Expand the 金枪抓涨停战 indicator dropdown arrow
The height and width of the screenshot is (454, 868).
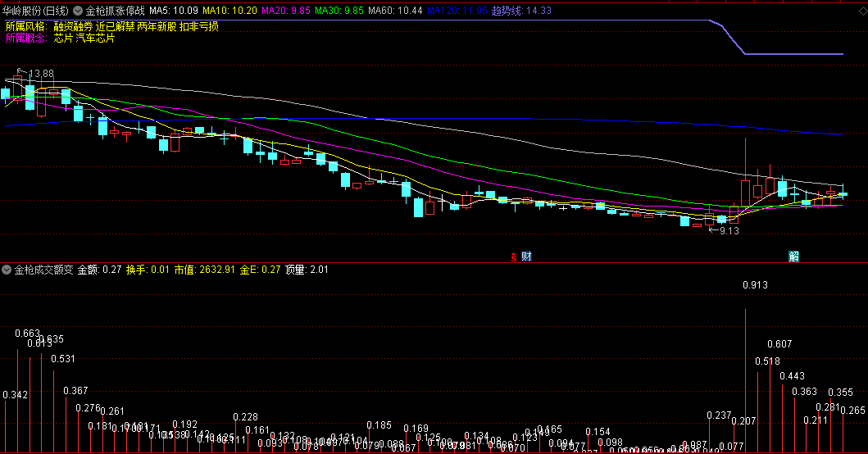click(77, 11)
